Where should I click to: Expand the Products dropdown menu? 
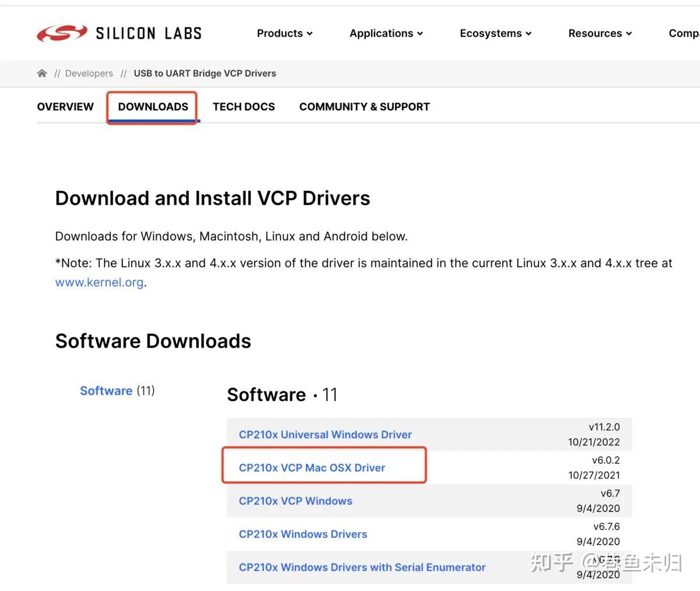[285, 33]
